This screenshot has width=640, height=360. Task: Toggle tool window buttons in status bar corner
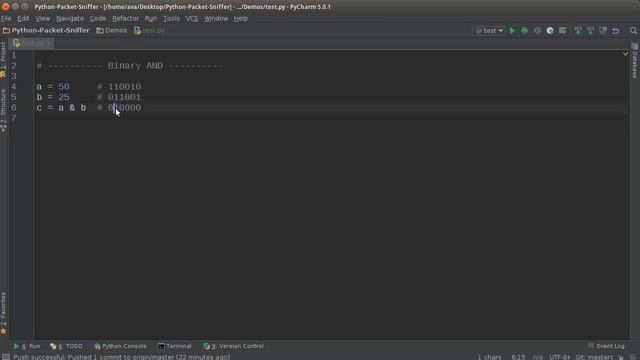[x=6, y=357]
